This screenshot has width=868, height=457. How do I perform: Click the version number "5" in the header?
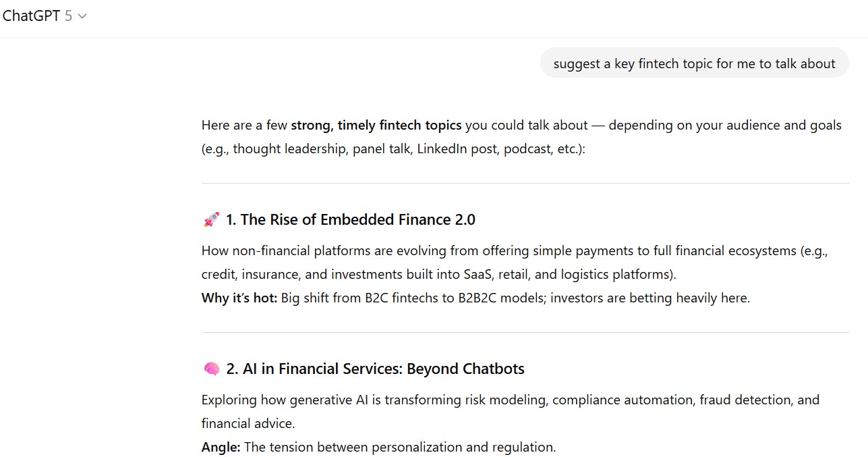point(68,16)
